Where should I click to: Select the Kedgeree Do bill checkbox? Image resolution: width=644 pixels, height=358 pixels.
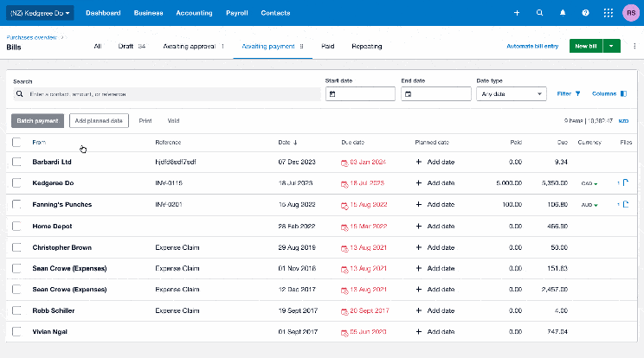(16, 182)
